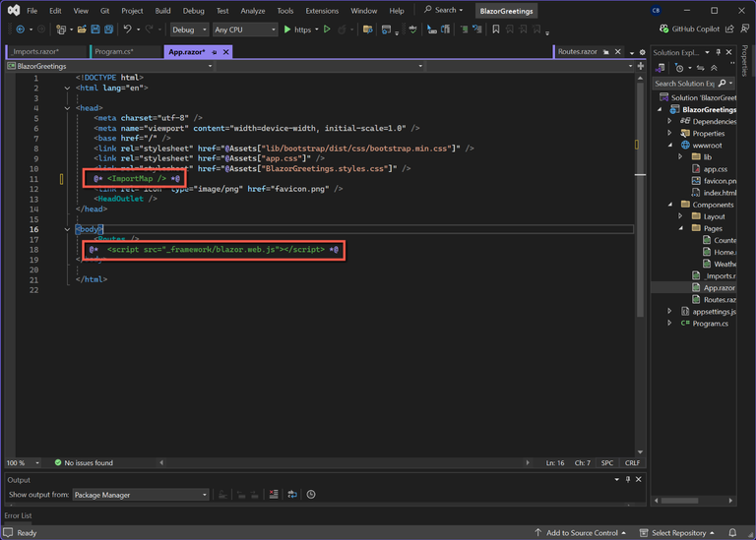
Task: Collapse the head element code fold
Action: click(67, 108)
